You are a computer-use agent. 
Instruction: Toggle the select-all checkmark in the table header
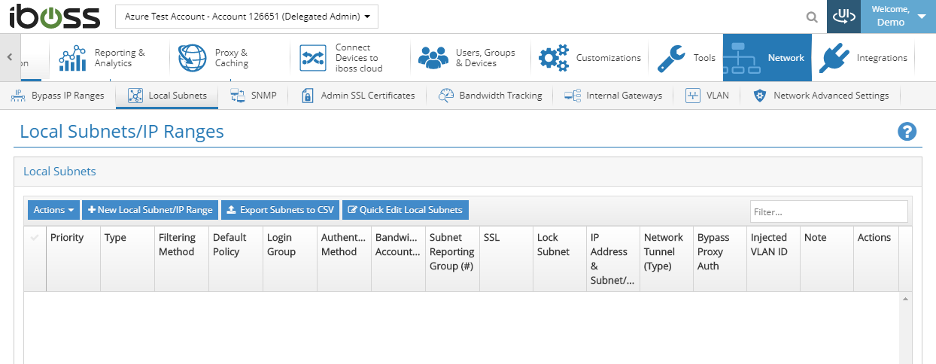(x=35, y=237)
